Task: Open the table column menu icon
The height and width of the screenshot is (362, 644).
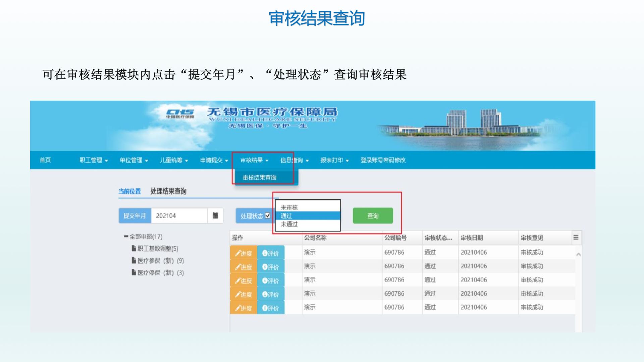Action: 576,238
